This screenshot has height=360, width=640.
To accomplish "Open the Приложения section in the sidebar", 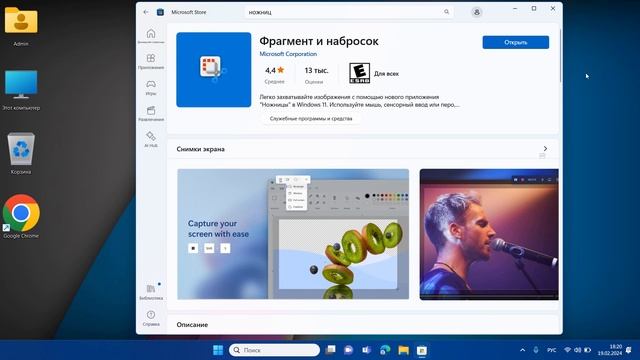I will [x=151, y=61].
